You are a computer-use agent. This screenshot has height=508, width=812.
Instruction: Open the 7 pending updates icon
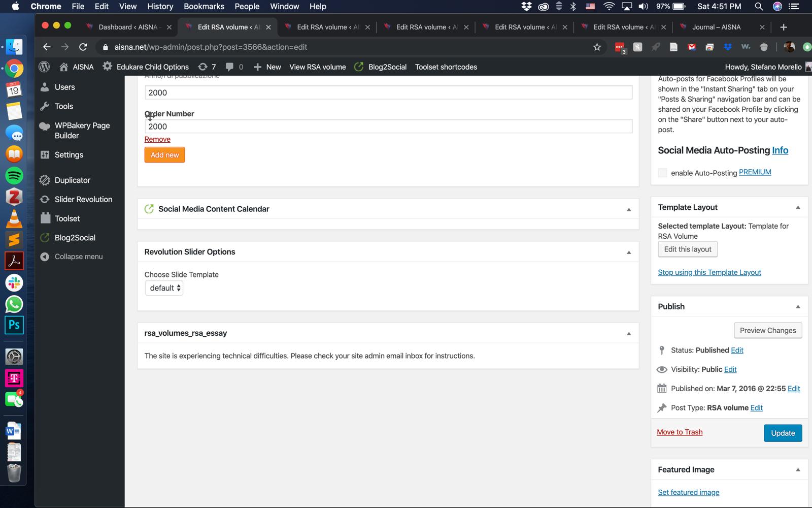[207, 67]
